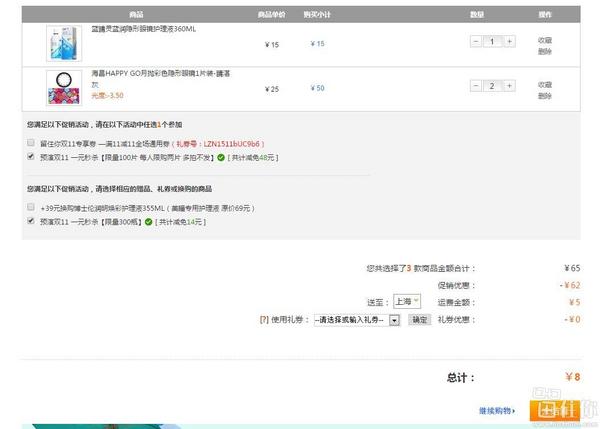The width and height of the screenshot is (600, 429).
Task: Click 删除 for the HAPPY GO lens
Action: click(x=545, y=96)
